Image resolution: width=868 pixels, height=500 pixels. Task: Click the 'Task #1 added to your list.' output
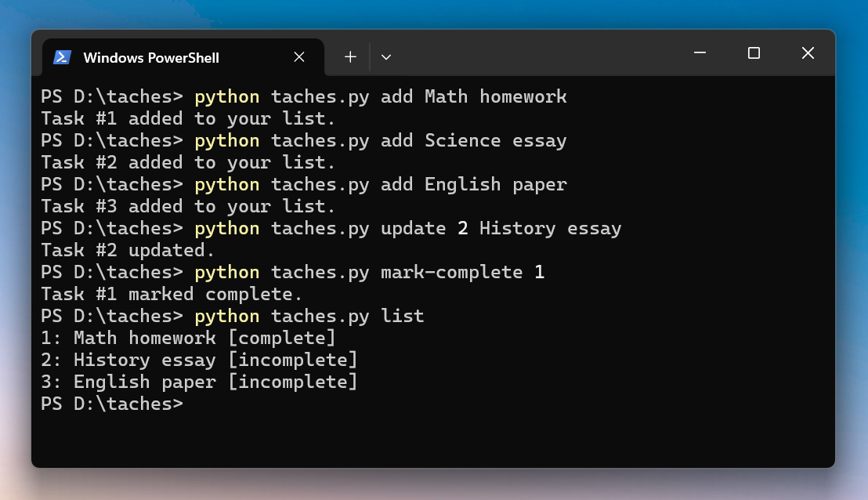point(188,118)
